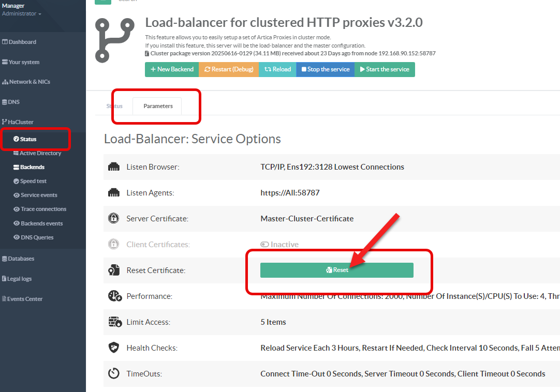Select the Parameters tab
The width and height of the screenshot is (560, 392).
[158, 106]
